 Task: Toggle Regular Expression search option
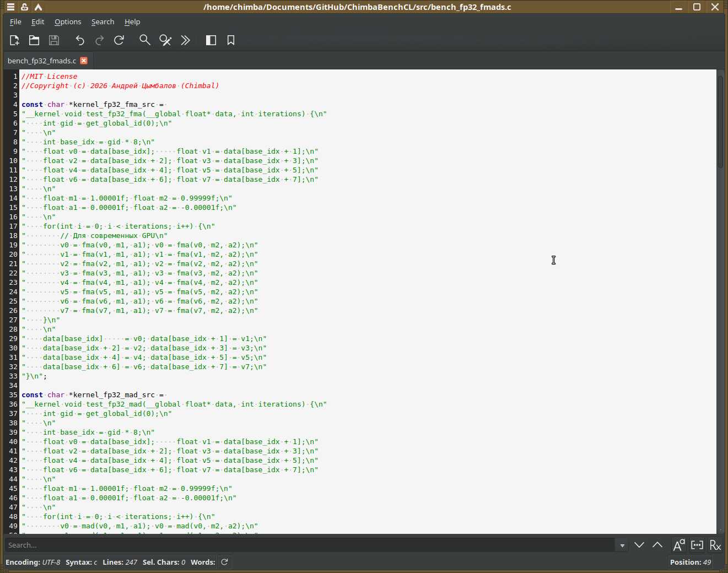tap(715, 545)
